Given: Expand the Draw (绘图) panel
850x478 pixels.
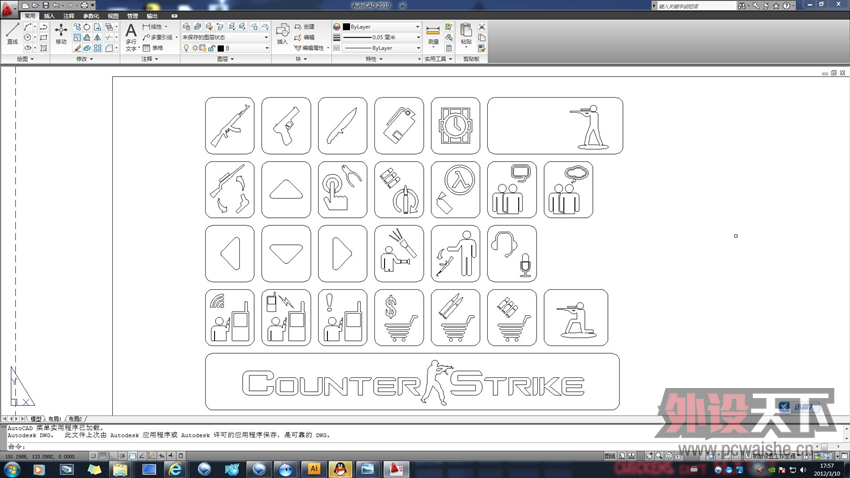Looking at the screenshot, I should pyautogui.click(x=25, y=59).
